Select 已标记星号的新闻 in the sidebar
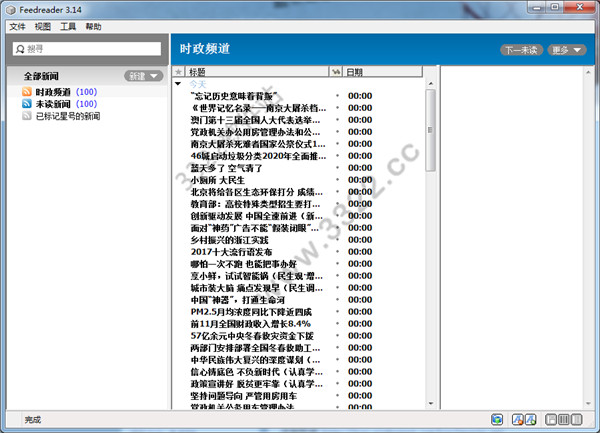 pos(68,116)
